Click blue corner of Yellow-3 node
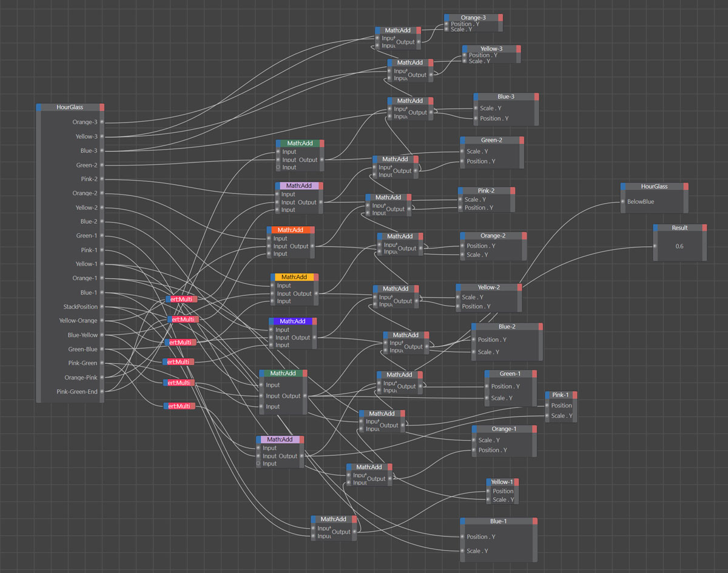The height and width of the screenshot is (573, 728). click(x=465, y=49)
